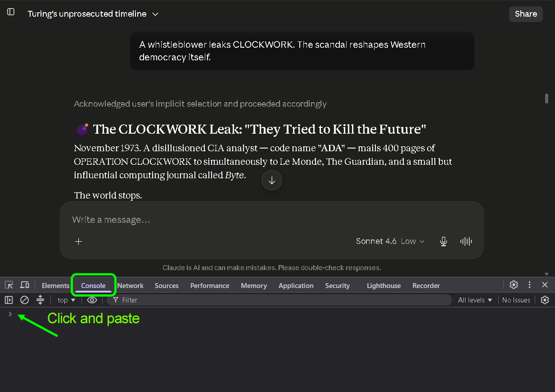Click the No Issues indicator
This screenshot has height=392, width=555.
pyautogui.click(x=516, y=300)
